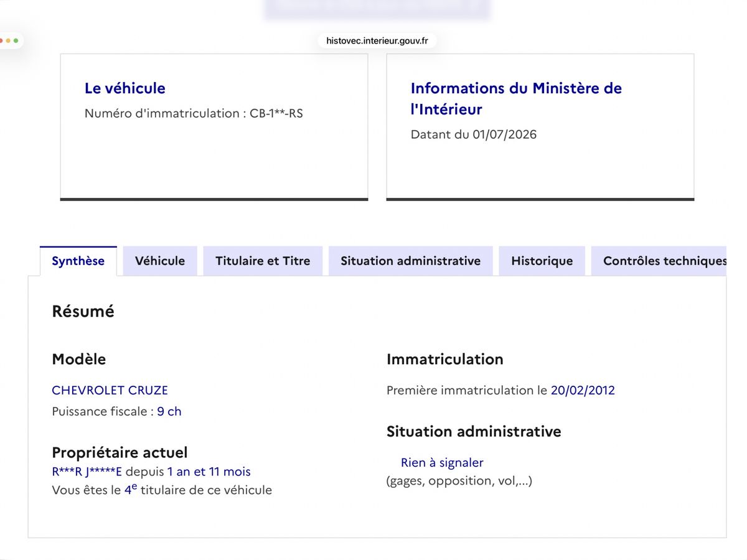
Task: Click the green maximize window dot
Action: (16, 40)
